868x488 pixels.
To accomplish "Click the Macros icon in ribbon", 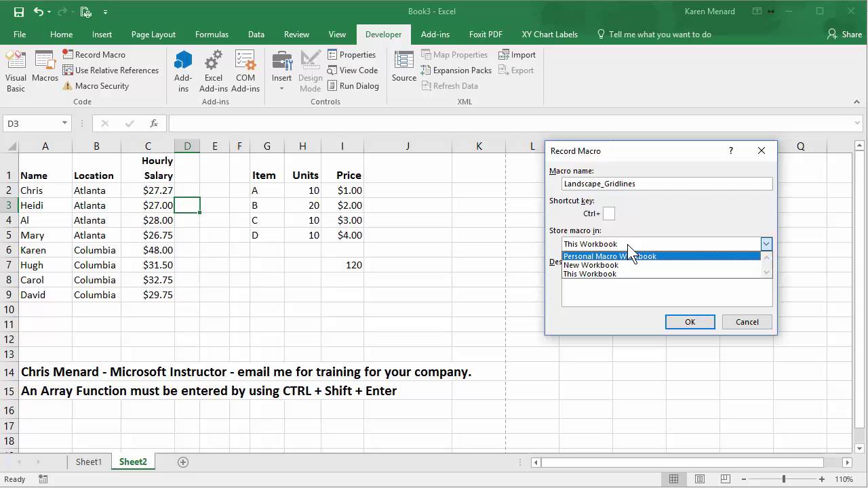I will 45,66.
